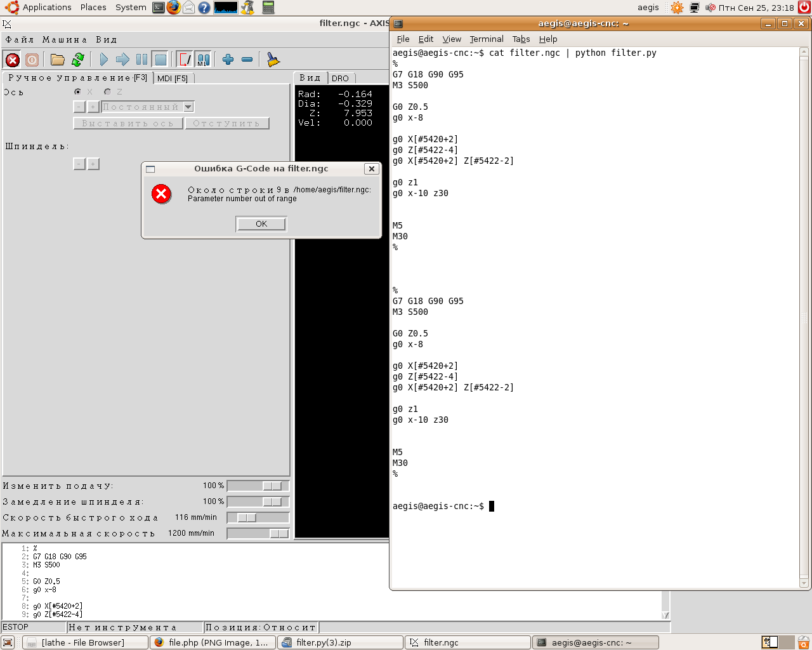Switch to filter.py(3).zip taskbar window
Screen dimensions: 812x650
[x=340, y=642]
